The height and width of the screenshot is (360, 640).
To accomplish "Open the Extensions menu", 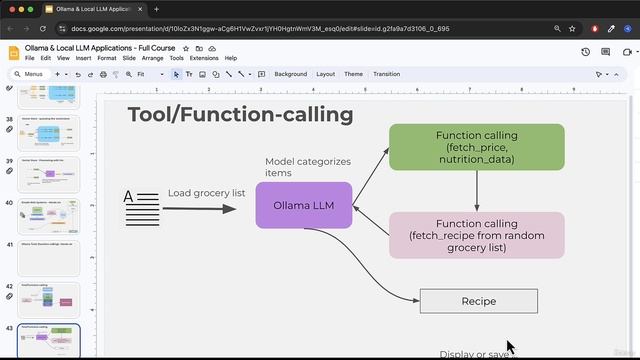I will 204,58.
